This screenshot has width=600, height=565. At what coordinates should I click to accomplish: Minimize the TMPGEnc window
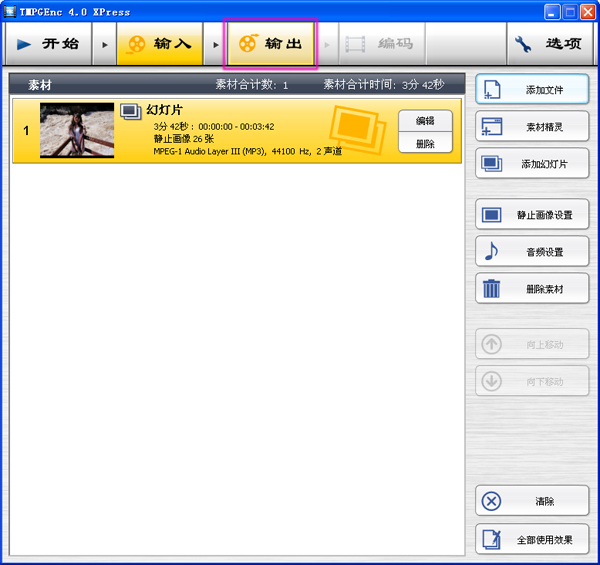551,12
